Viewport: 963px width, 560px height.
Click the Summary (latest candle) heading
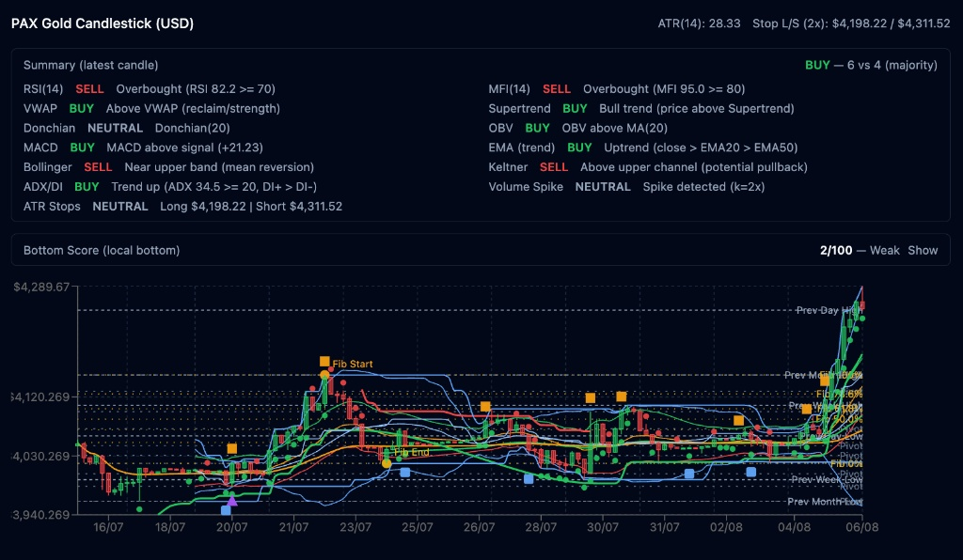click(x=91, y=65)
